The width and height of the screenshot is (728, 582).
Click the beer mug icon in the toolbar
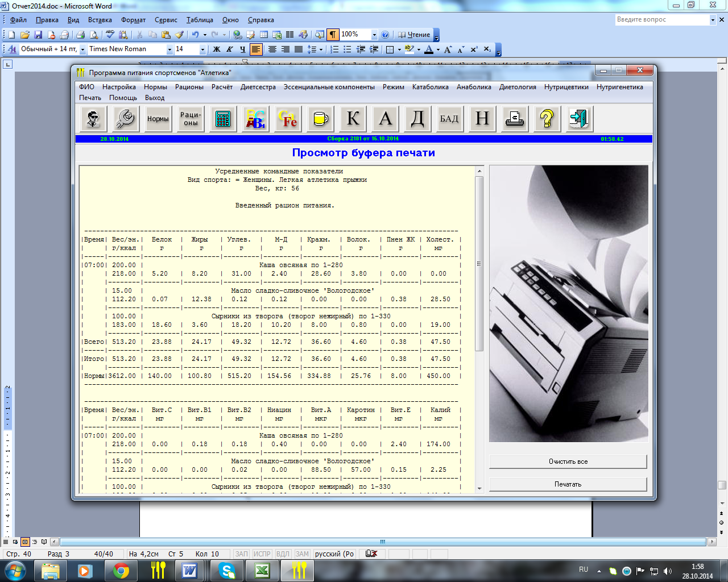321,119
